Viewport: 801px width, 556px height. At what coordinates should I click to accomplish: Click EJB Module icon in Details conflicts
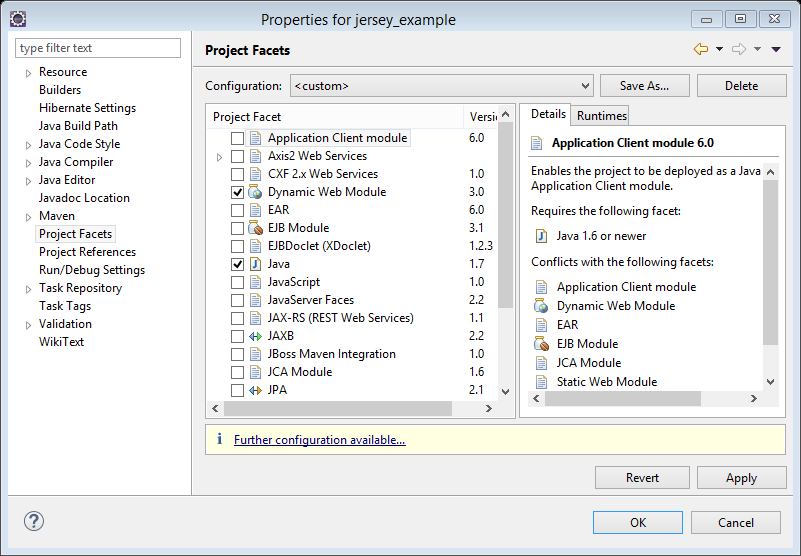tap(541, 344)
